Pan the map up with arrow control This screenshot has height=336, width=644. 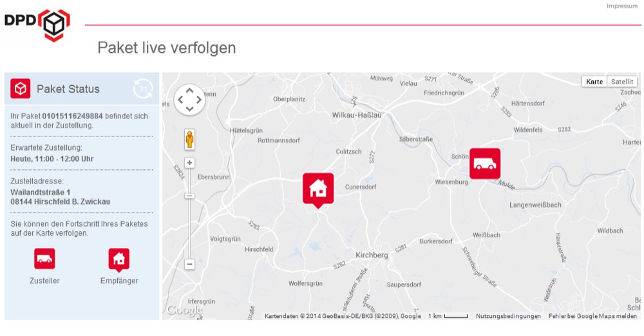189,90
